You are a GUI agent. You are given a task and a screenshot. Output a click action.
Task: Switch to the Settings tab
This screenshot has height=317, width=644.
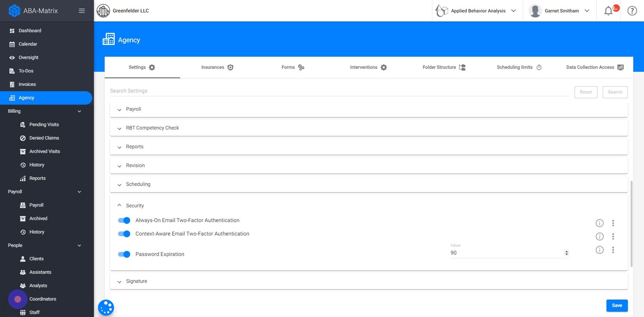[142, 67]
